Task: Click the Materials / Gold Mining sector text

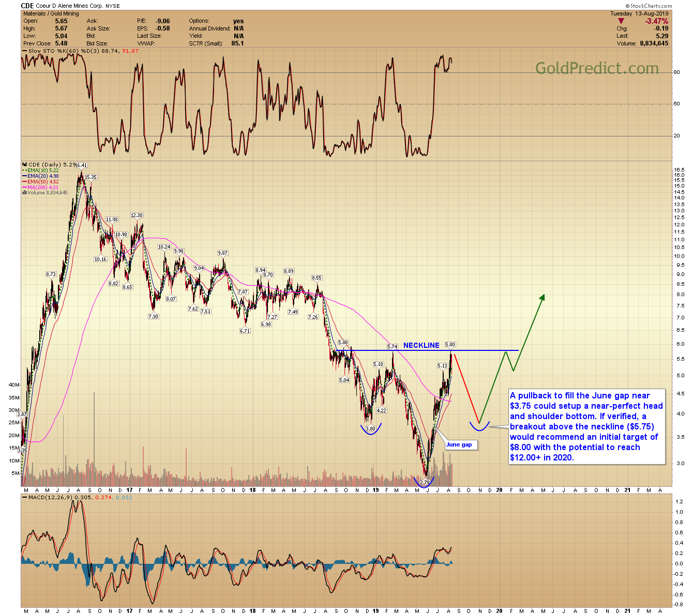Action: (52, 13)
